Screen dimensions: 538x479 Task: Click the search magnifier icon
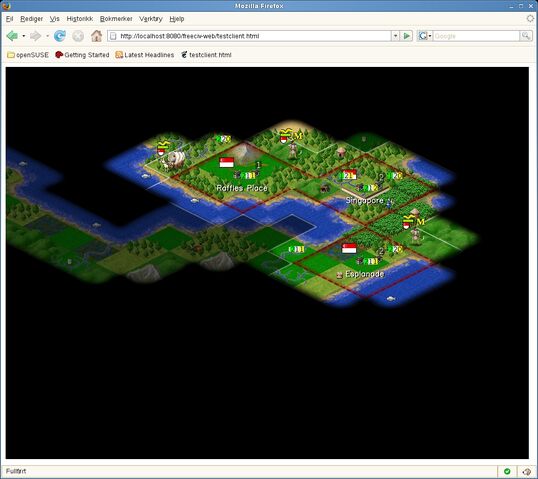point(525,36)
